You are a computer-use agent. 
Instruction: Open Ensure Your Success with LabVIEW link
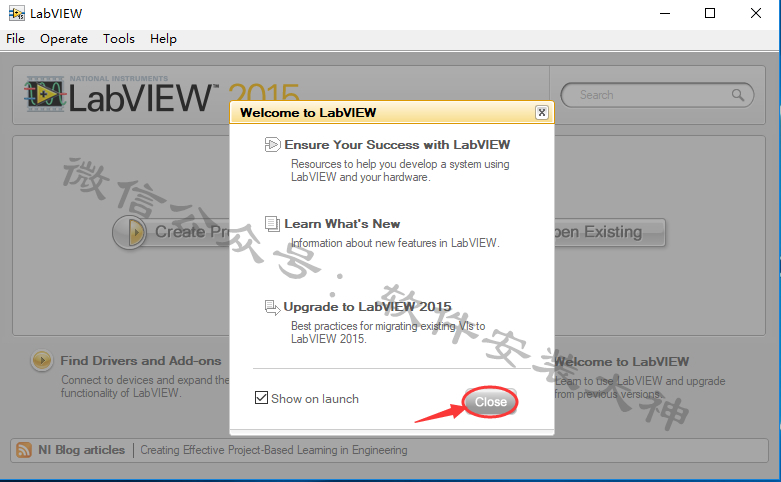click(x=397, y=145)
